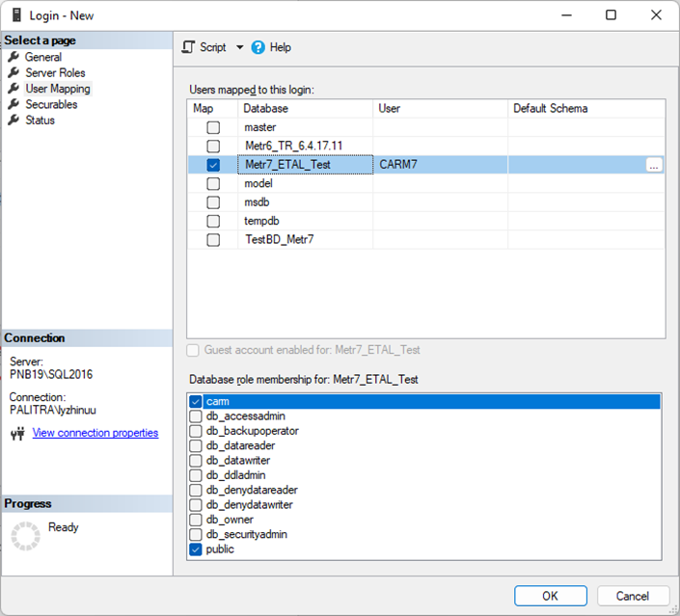Click the ellipsis button for Default Schema

click(x=654, y=165)
